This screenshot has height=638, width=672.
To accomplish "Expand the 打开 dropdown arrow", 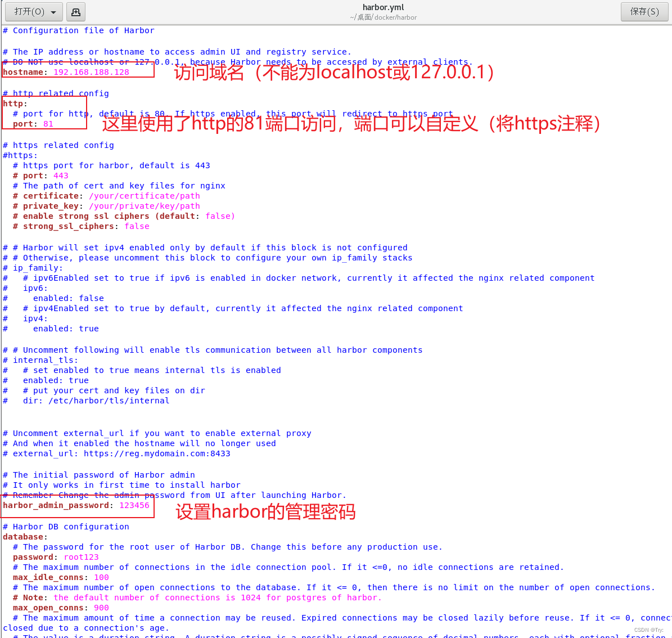I will click(x=53, y=12).
